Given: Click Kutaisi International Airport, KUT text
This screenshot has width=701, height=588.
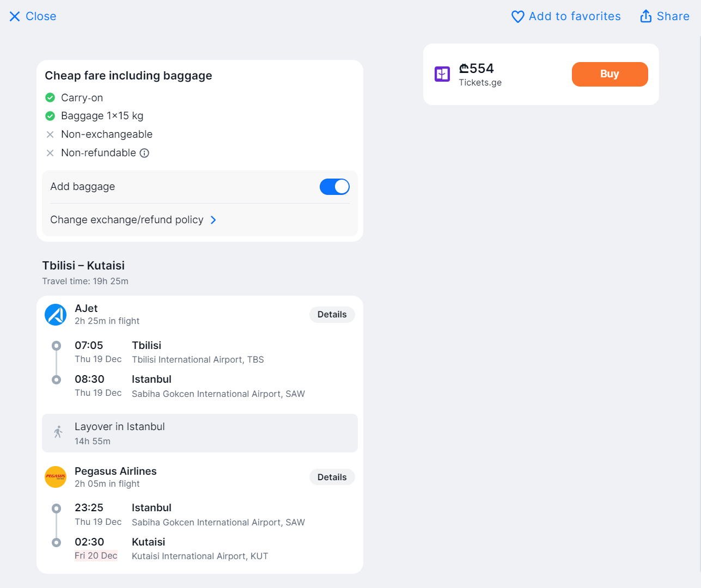Looking at the screenshot, I should click(200, 556).
